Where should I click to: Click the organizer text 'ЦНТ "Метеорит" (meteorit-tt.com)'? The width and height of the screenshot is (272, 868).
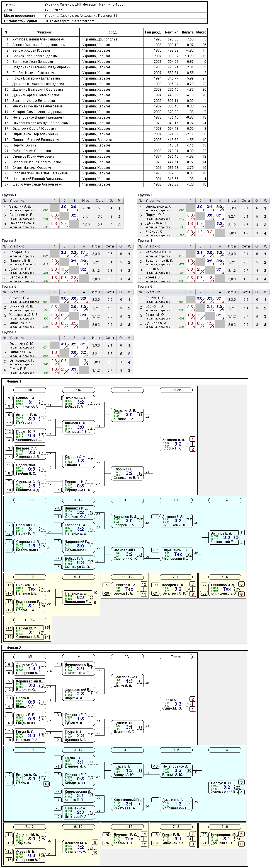(x=70, y=21)
